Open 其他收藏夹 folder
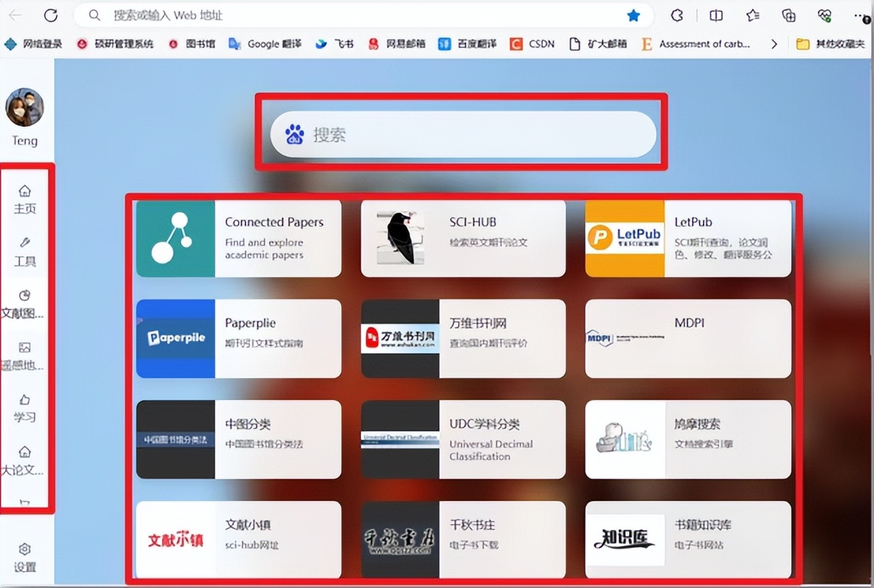Image resolution: width=874 pixels, height=588 pixels. 831,44
